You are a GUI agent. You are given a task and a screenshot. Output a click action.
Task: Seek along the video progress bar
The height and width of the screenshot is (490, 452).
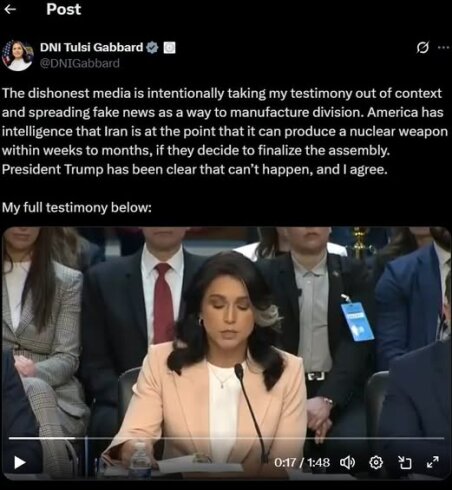coord(226,438)
